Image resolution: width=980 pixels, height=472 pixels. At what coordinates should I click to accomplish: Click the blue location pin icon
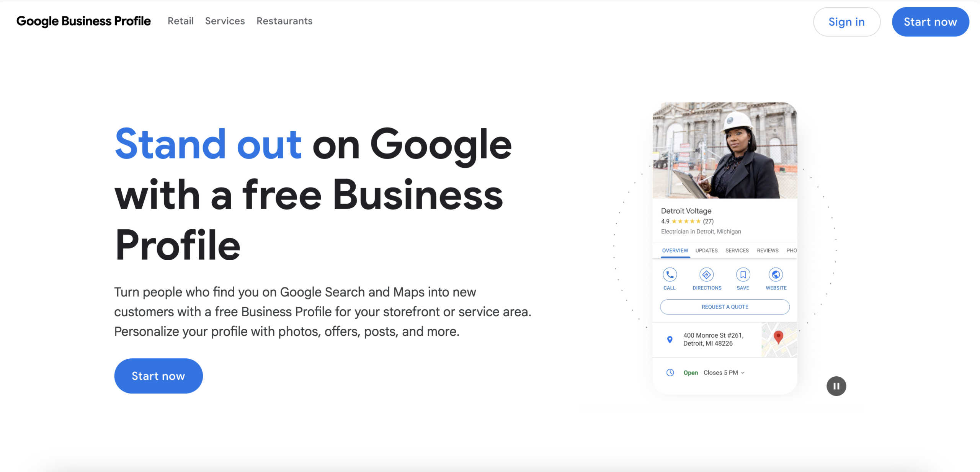pos(670,339)
